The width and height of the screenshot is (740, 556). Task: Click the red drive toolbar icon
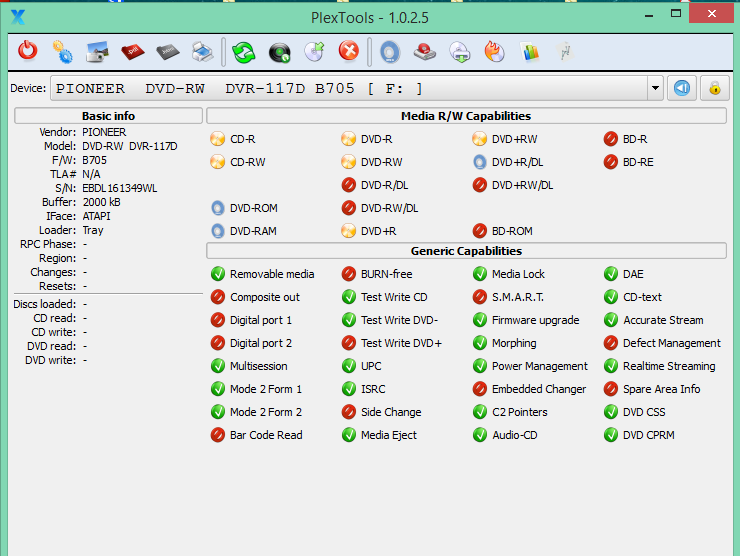(x=425, y=52)
